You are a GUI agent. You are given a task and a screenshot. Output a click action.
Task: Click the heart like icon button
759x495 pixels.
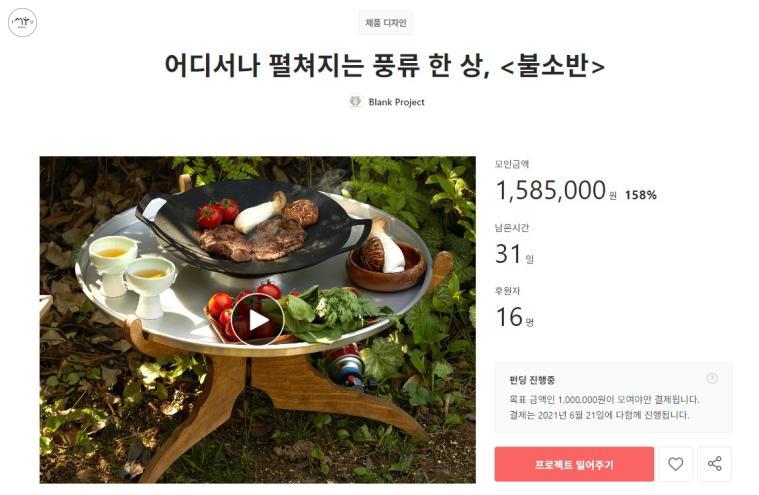[x=675, y=464]
